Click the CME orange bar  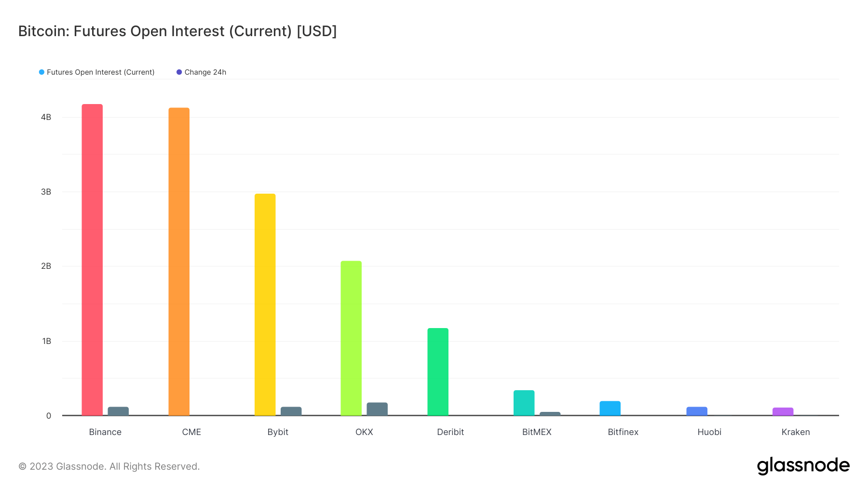[x=179, y=262]
